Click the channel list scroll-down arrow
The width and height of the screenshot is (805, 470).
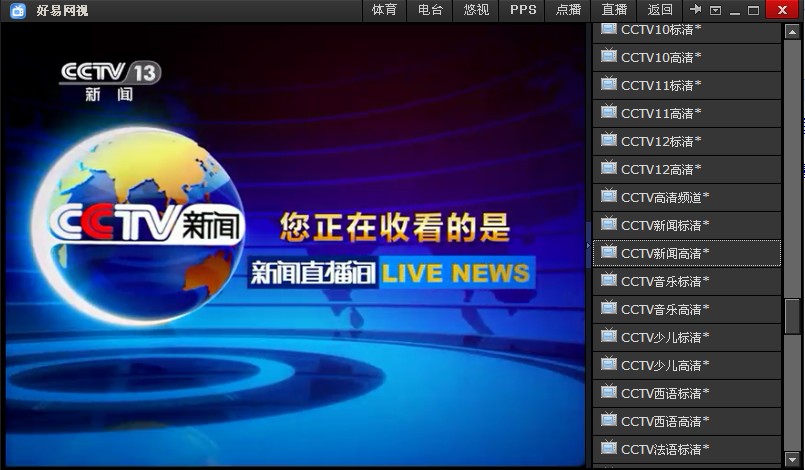tap(792, 459)
